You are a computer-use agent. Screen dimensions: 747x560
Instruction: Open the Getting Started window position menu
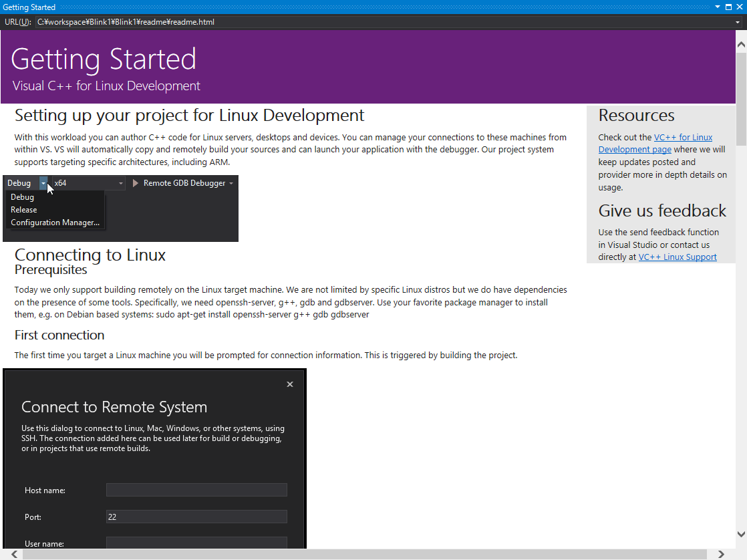pyautogui.click(x=718, y=7)
